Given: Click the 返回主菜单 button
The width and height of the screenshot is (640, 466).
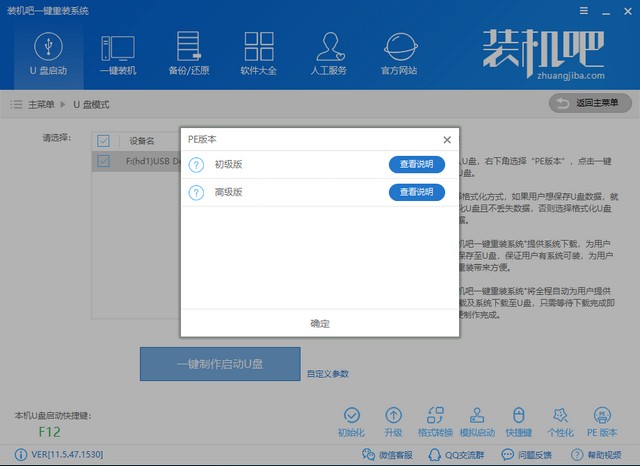Looking at the screenshot, I should tap(590, 103).
